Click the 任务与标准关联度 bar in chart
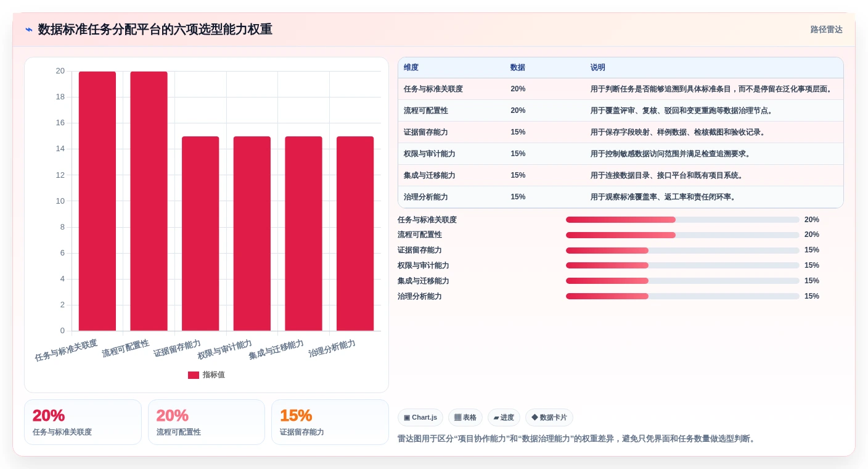The image size is (868, 469). (97, 201)
